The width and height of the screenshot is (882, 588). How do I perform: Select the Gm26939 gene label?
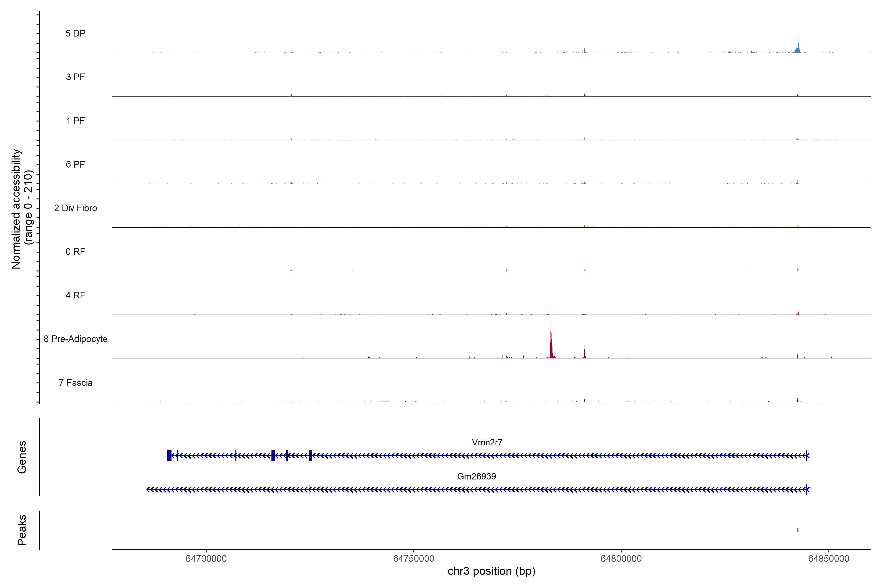tap(476, 476)
